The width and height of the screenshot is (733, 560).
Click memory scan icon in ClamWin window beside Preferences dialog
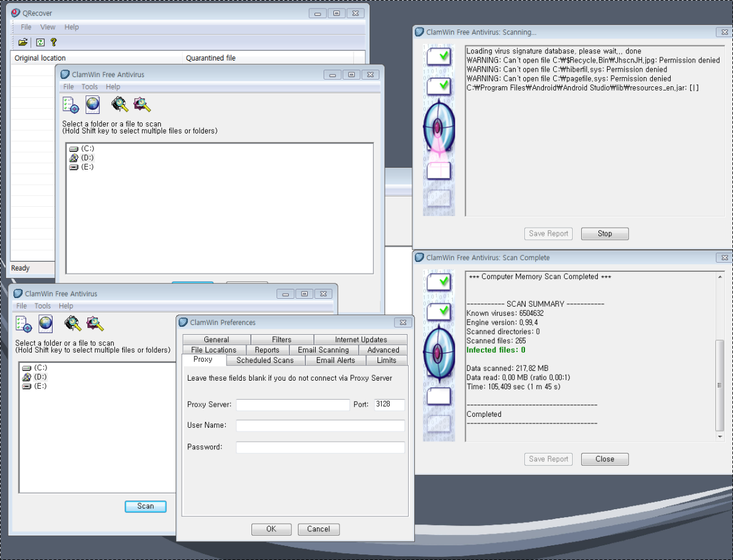point(73,323)
